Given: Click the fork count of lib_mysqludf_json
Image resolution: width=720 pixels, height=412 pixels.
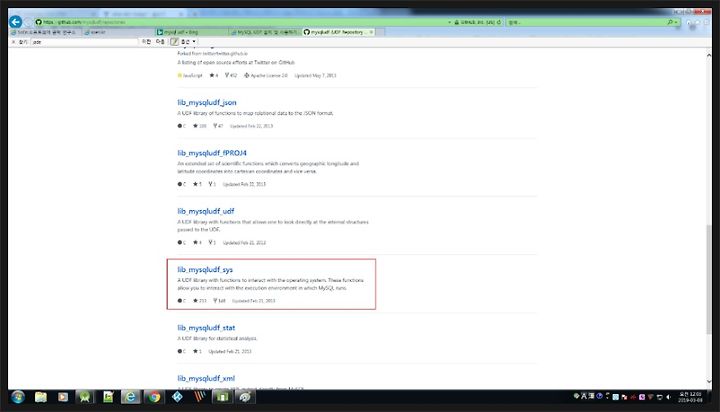Looking at the screenshot, I should (218, 126).
